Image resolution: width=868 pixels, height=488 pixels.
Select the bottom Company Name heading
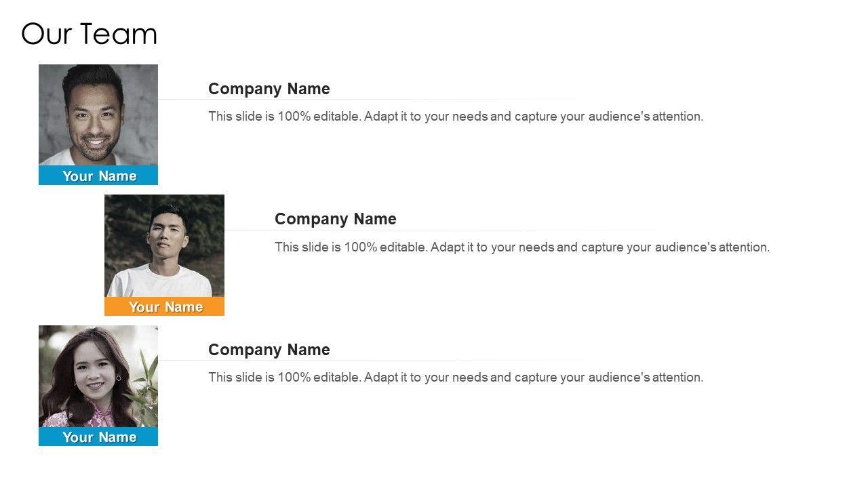tap(269, 350)
